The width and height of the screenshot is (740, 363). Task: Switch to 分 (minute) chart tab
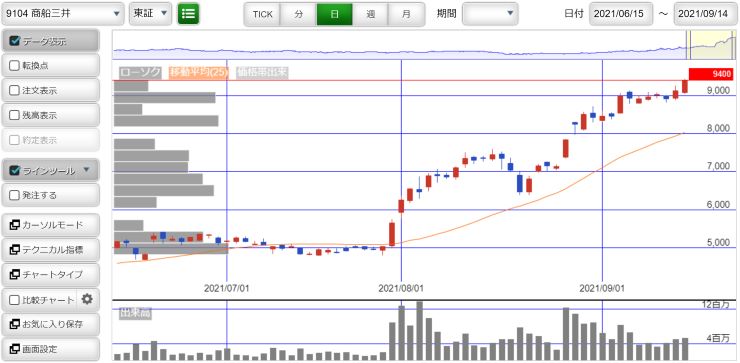pyautogui.click(x=299, y=14)
